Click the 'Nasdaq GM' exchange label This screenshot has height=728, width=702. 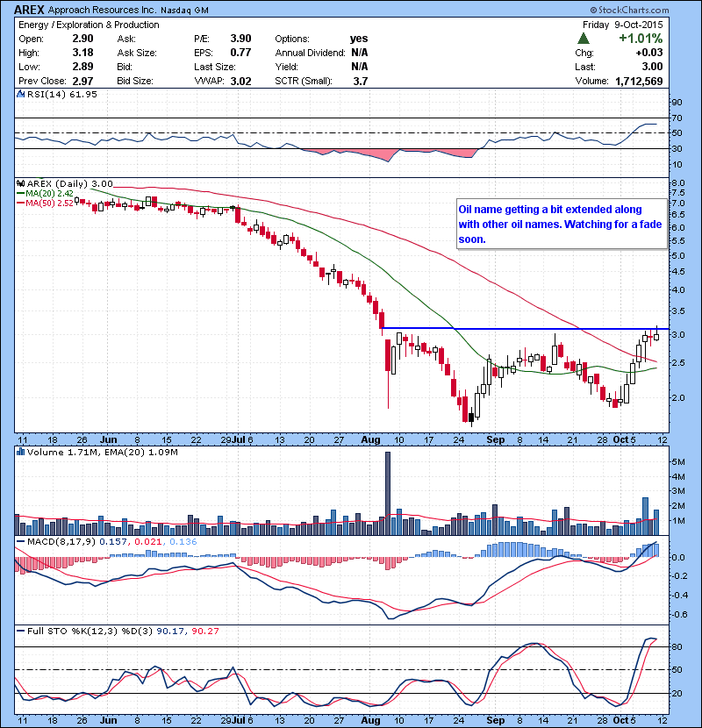184,11
